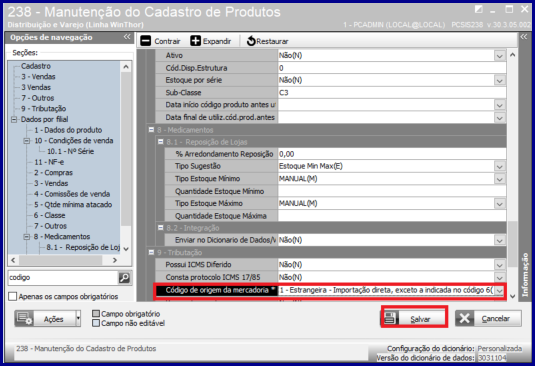Collapse 10 - Condições de venda node
Viewport: 535px width, 366px height.
coord(27,141)
